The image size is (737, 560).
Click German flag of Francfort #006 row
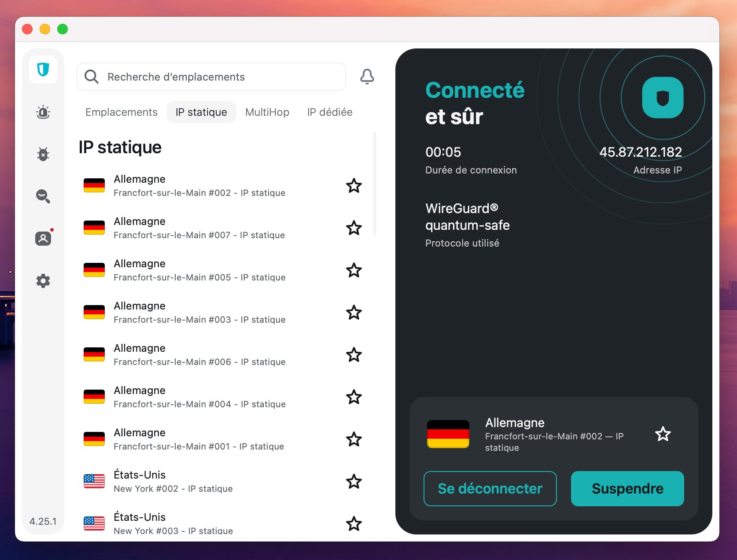pos(94,354)
